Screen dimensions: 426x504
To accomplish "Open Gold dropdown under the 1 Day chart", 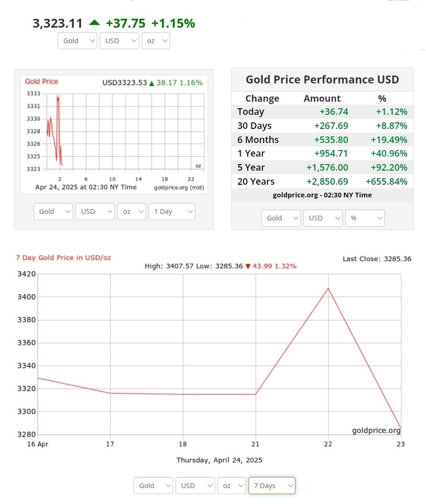I will point(53,211).
